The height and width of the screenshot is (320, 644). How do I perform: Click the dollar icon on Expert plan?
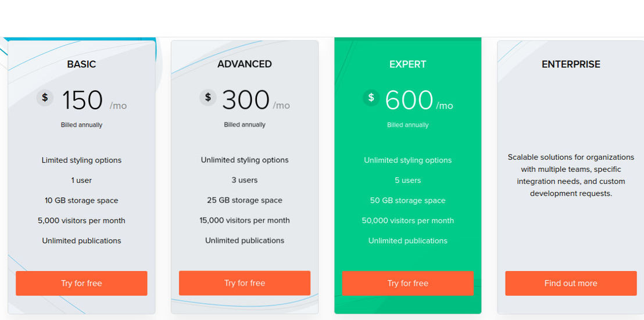click(x=371, y=98)
